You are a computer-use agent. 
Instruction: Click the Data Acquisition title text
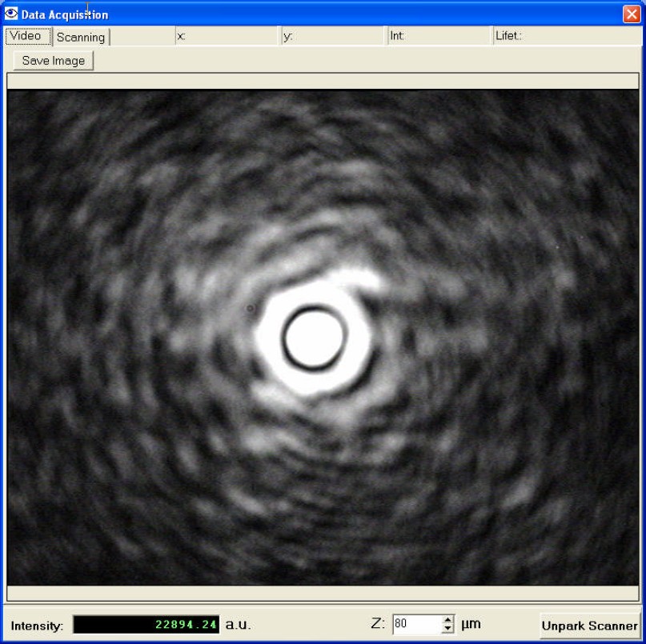65,15
